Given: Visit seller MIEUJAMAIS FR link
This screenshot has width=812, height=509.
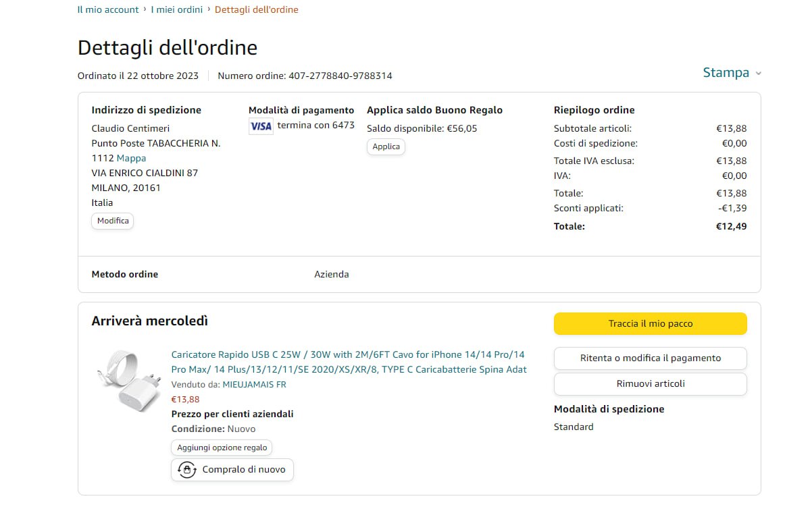Looking at the screenshot, I should pos(254,384).
